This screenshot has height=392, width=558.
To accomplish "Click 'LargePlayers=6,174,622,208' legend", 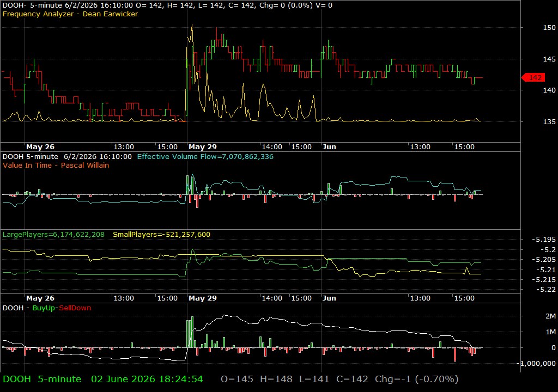I will [54, 235].
